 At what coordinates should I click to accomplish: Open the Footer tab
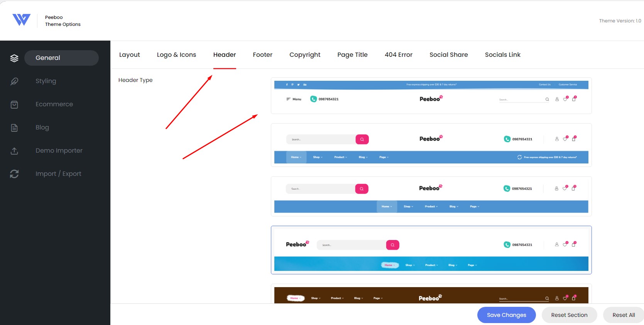262,55
